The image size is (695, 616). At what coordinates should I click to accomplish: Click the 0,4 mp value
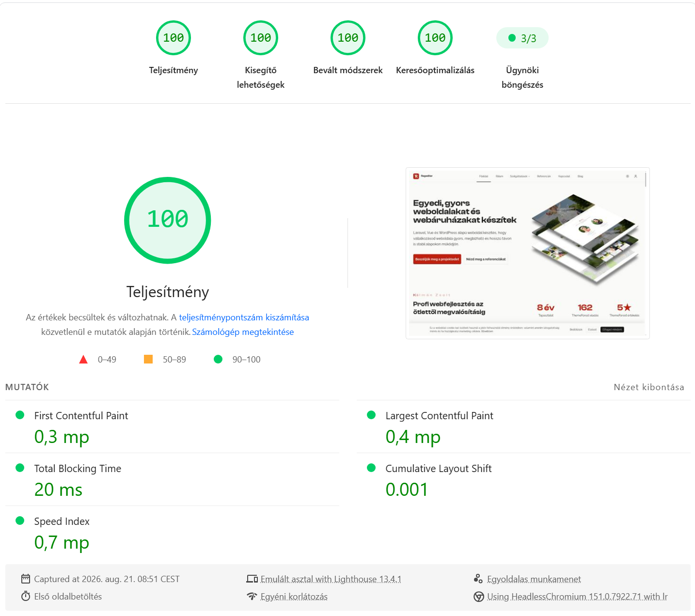pyautogui.click(x=413, y=437)
